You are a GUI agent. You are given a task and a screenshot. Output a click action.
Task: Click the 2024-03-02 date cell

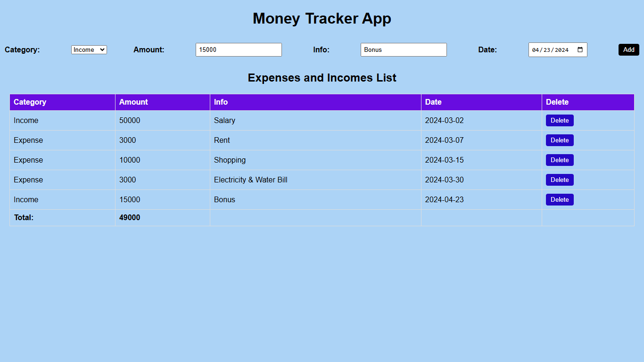(x=481, y=121)
